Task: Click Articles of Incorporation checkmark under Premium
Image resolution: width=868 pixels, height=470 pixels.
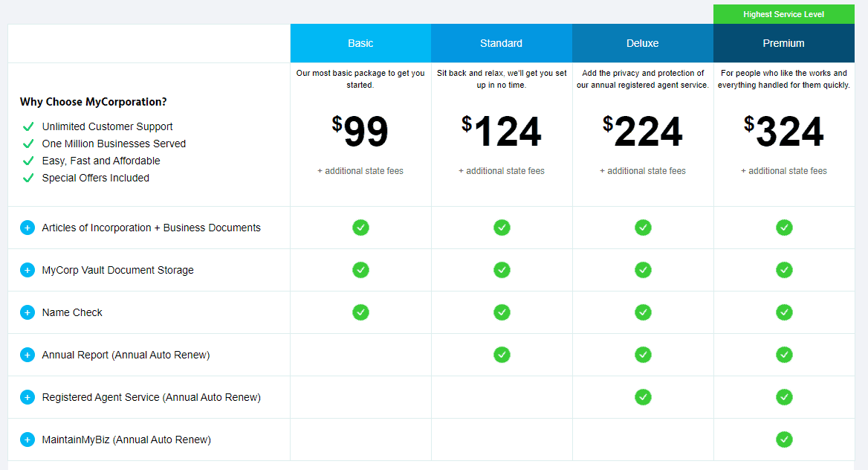Action: click(784, 228)
